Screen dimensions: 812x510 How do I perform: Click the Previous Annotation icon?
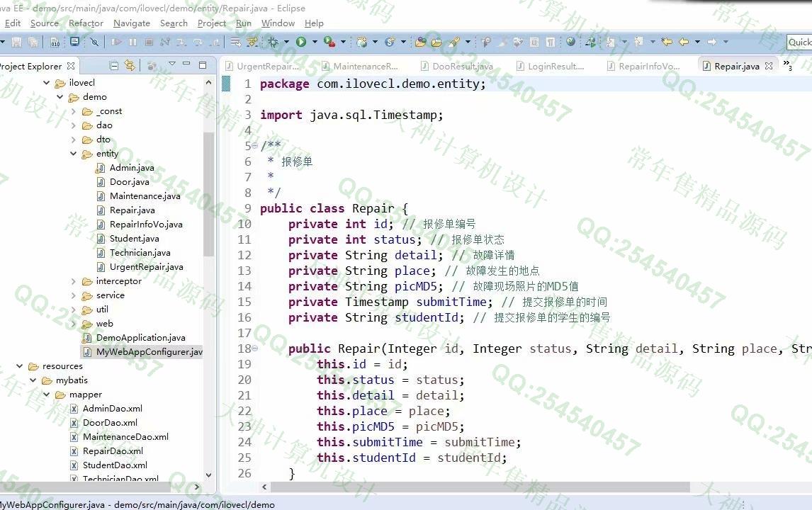(638, 42)
